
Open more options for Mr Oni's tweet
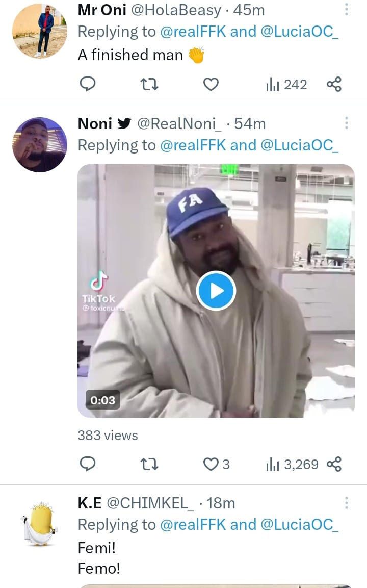tap(347, 10)
